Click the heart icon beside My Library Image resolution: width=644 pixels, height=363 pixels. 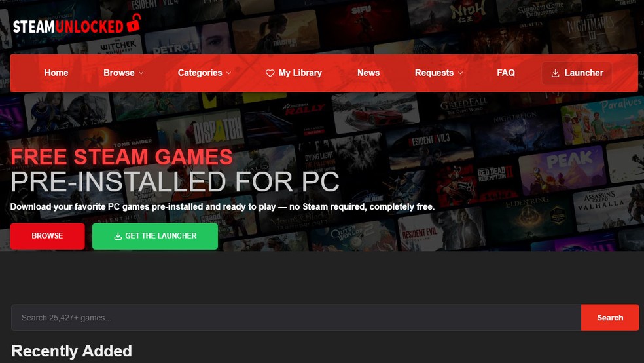coord(270,73)
